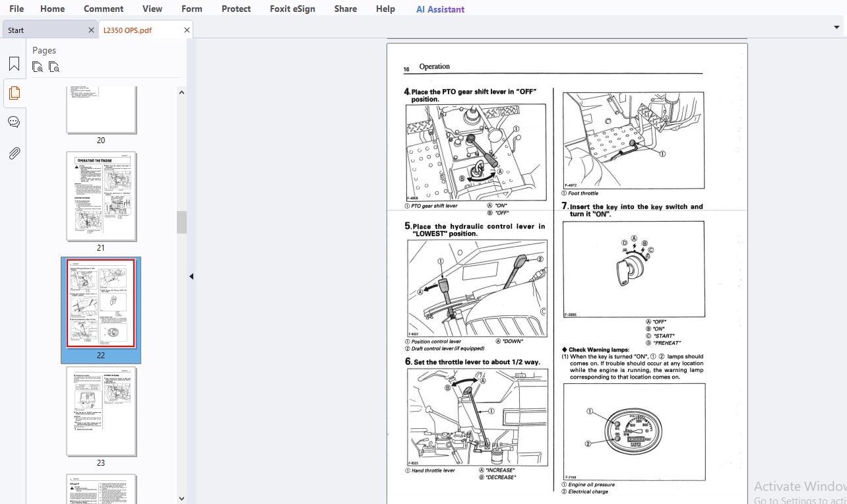
Task: Open the Comment ribbon tab
Action: tap(104, 9)
